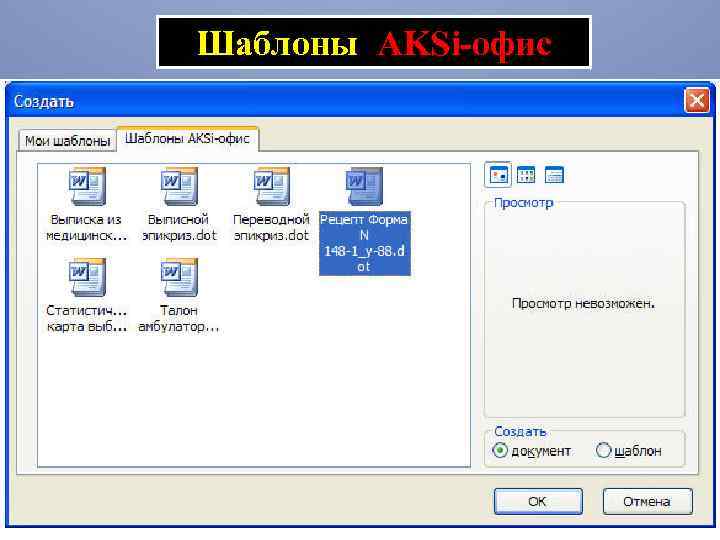
Task: Select the Рецепт Форма N 148-1_у-88.dot icon
Action: pos(364,186)
